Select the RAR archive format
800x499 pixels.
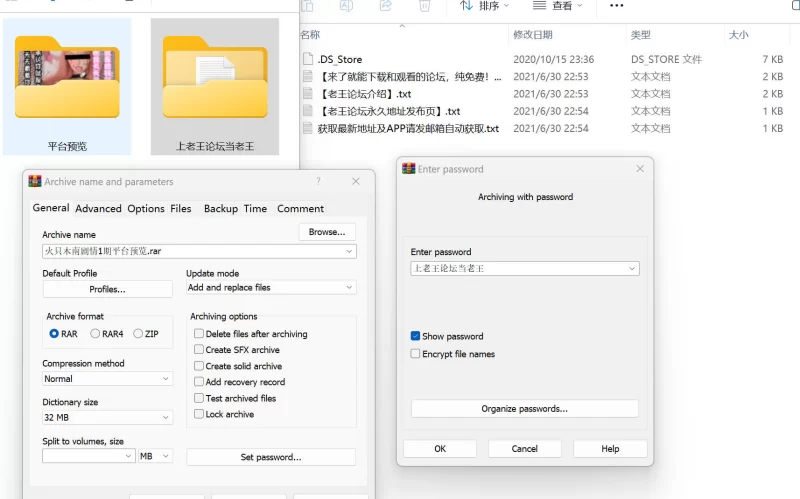point(54,334)
